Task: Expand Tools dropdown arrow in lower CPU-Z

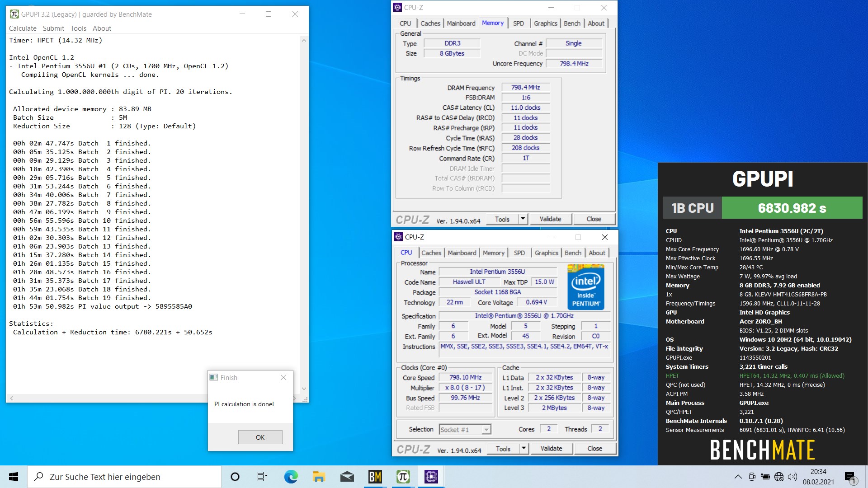Action: [524, 449]
